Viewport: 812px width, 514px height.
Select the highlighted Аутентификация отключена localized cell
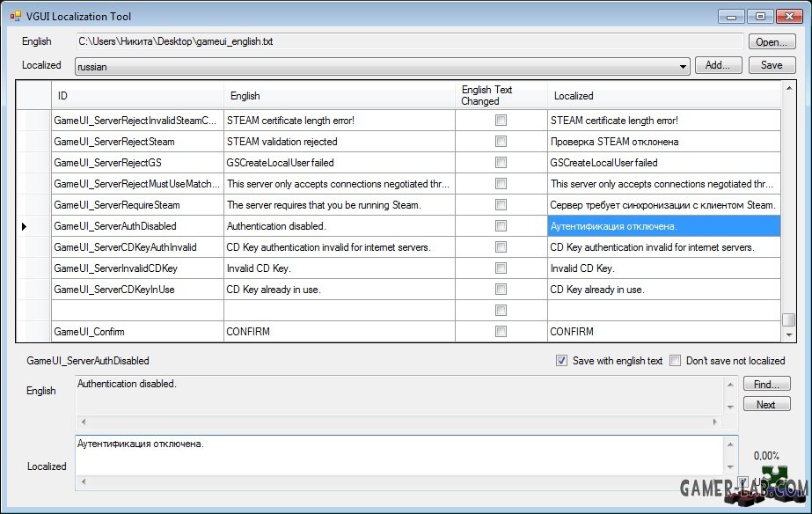[x=664, y=226]
